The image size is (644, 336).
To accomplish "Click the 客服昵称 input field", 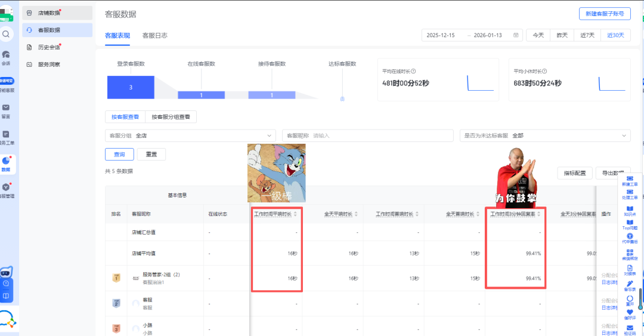I will [x=368, y=135].
